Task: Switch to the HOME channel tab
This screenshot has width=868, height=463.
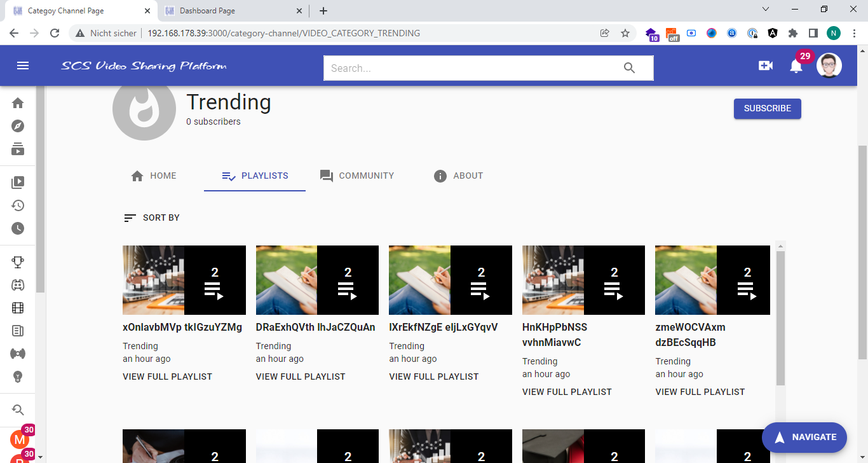Action: coord(153,176)
